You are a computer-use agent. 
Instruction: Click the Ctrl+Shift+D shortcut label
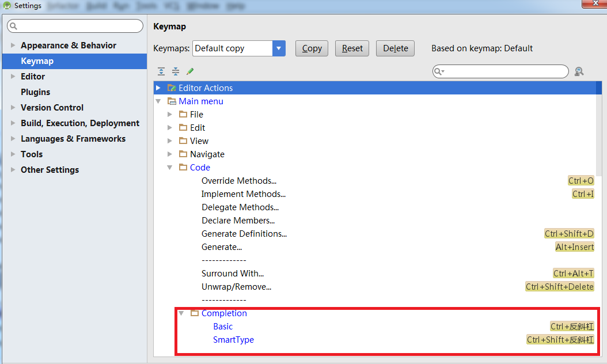click(568, 233)
